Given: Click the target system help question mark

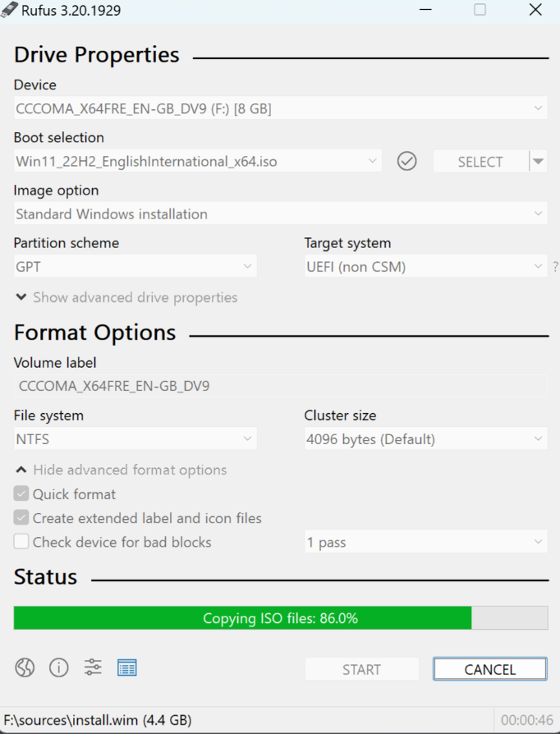Looking at the screenshot, I should coord(555,267).
